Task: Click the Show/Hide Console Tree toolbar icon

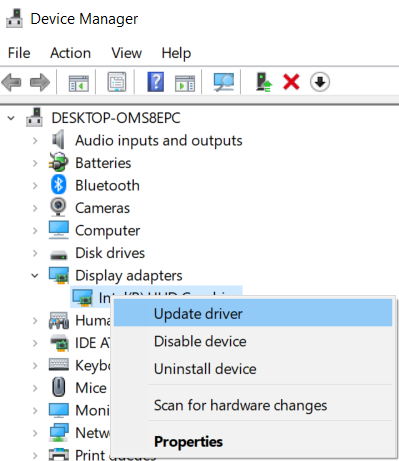Action: coord(79,83)
